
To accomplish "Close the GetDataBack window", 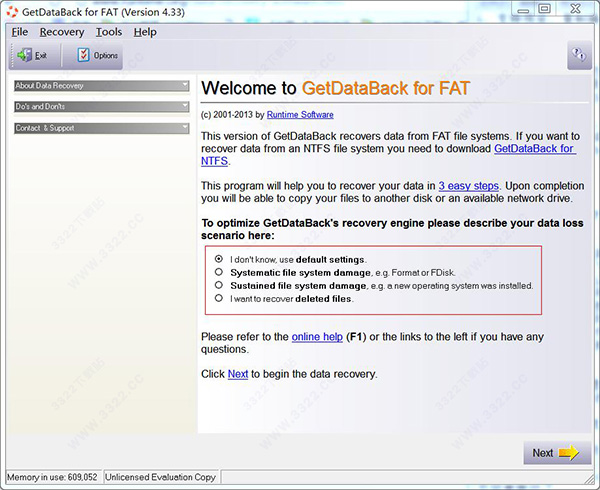I will coord(576,8).
